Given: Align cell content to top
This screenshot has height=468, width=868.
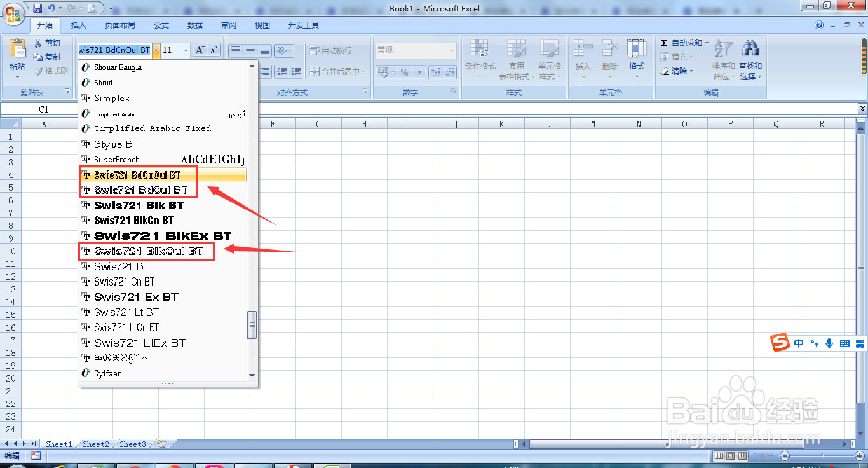Looking at the screenshot, I should (x=236, y=50).
